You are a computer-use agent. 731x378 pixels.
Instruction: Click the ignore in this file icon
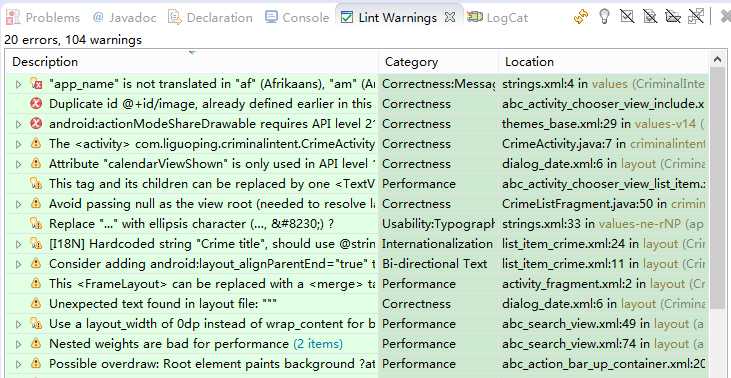point(650,17)
